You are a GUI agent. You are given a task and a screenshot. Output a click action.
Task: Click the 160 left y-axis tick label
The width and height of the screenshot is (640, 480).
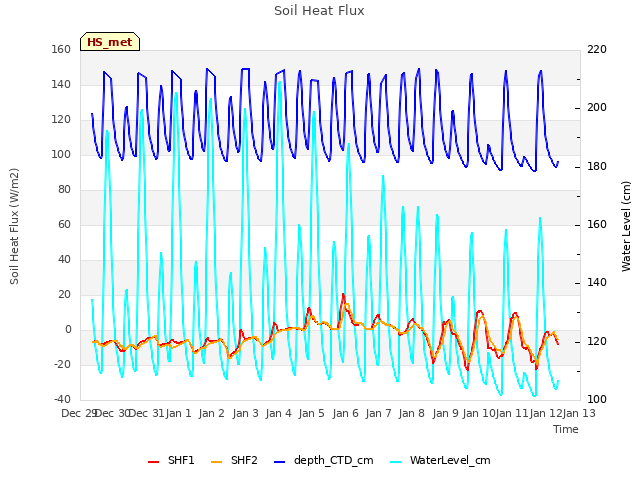pyautogui.click(x=61, y=49)
